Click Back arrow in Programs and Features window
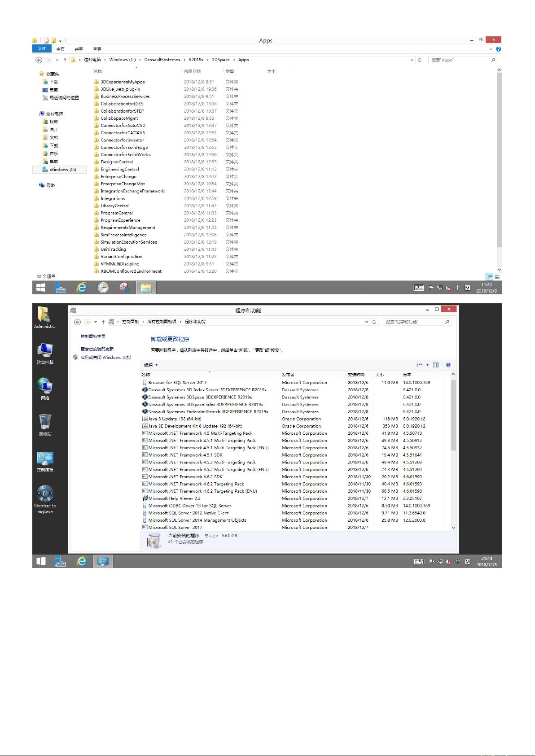The height and width of the screenshot is (756, 535). tap(77, 322)
